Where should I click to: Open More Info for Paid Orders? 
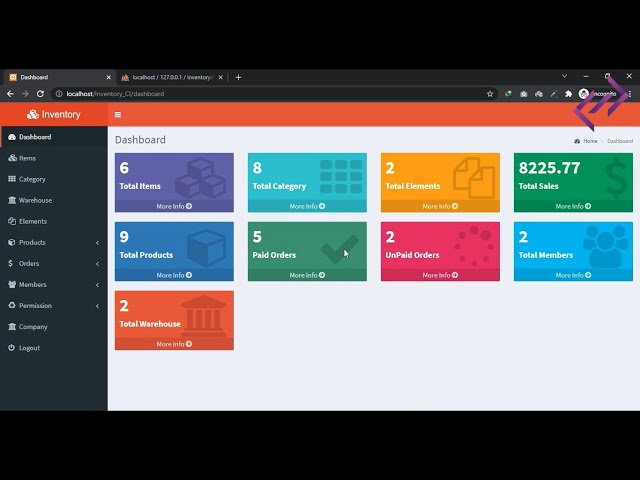click(307, 276)
